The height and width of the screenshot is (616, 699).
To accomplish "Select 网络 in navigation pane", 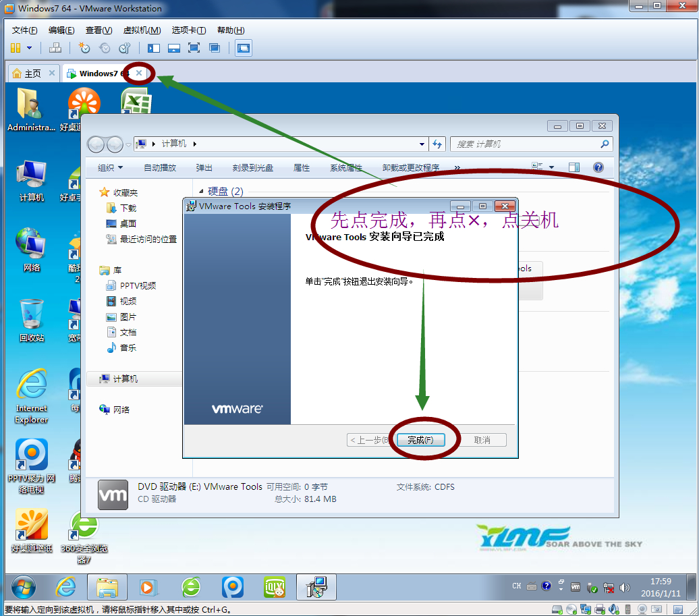I will 115,410.
